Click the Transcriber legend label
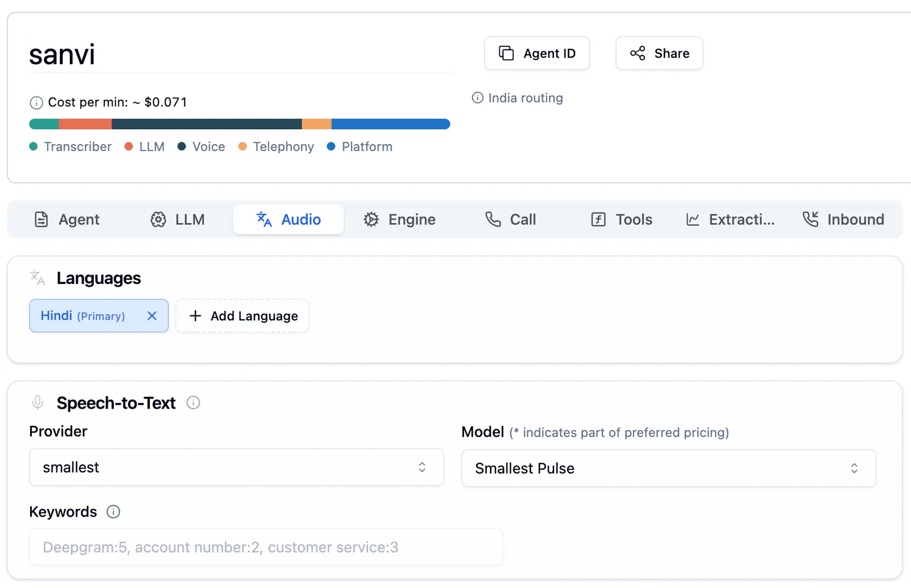The image size is (911, 588). pyautogui.click(x=77, y=147)
